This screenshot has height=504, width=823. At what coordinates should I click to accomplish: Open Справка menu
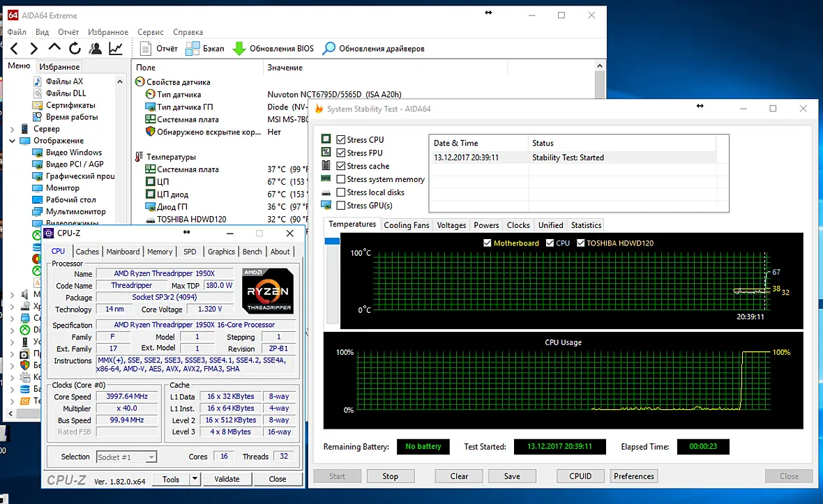(188, 32)
